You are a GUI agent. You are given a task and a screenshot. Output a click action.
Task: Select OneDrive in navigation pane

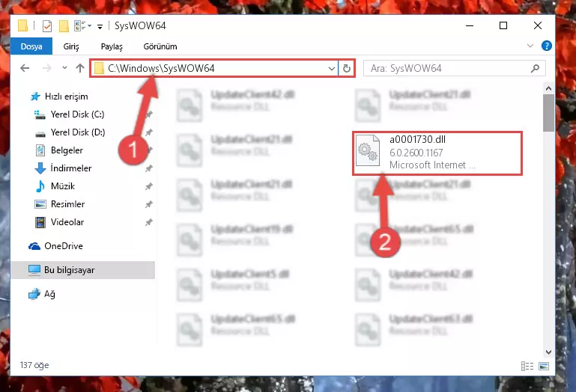click(55, 246)
